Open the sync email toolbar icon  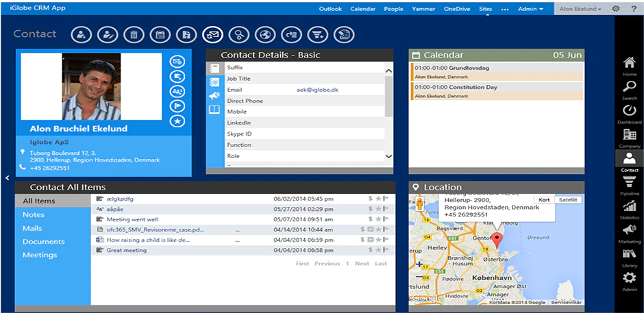point(213,35)
